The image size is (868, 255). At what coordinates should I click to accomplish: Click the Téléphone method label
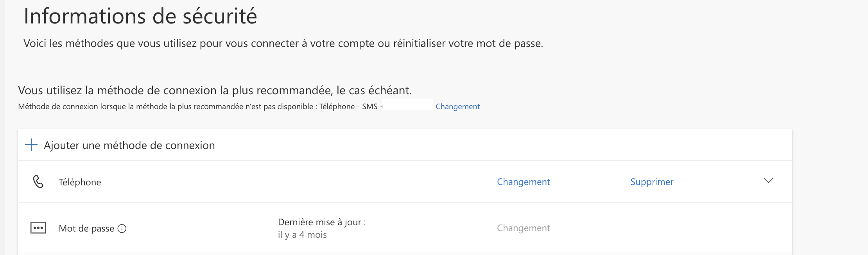pos(80,182)
